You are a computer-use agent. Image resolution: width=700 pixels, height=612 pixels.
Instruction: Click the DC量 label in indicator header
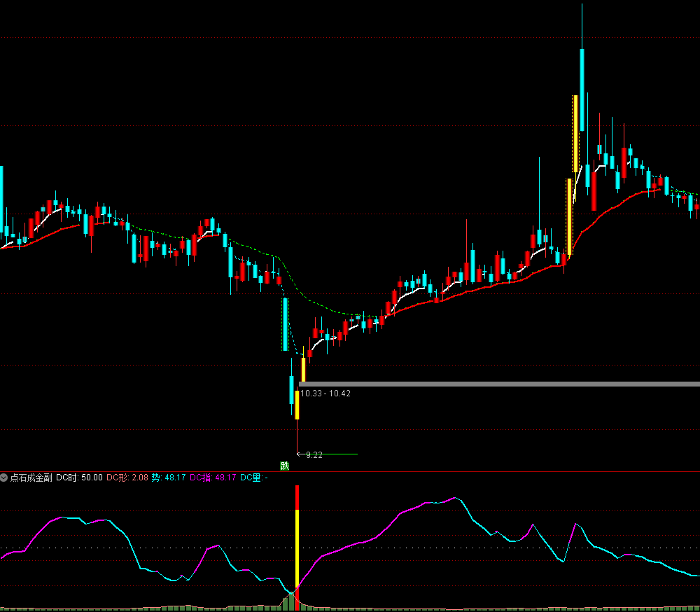(253, 478)
